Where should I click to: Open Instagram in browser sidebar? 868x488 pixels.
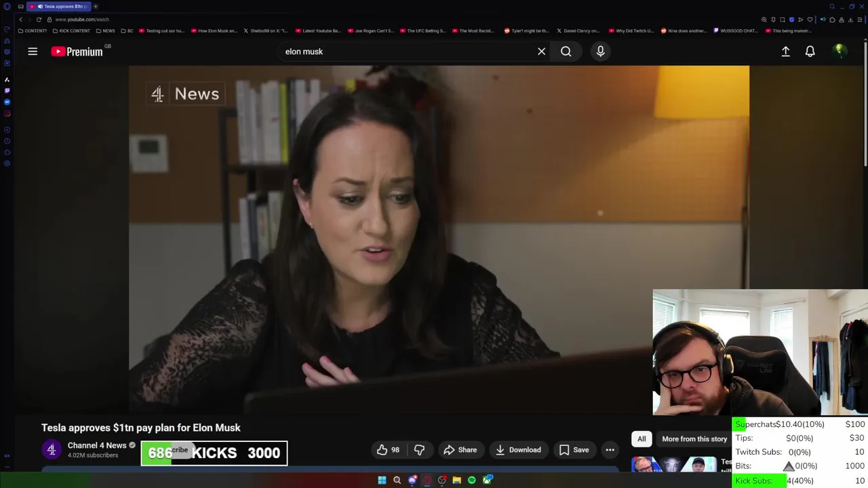(7, 113)
